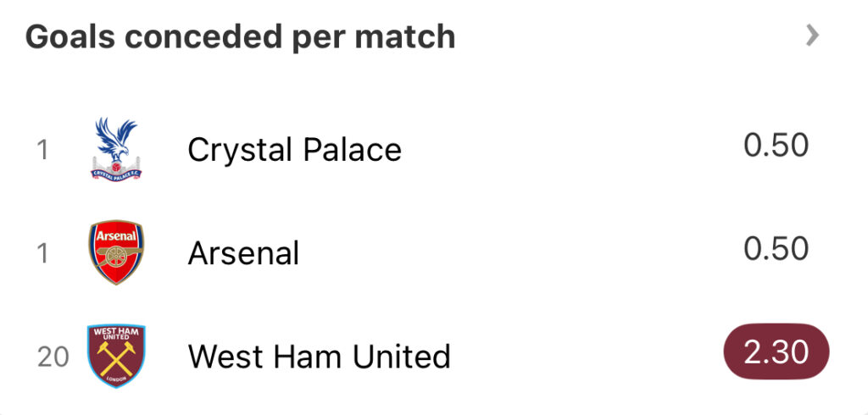Click the Arsenal club crest
Viewport: 868px width, 415px height.
[117, 252]
